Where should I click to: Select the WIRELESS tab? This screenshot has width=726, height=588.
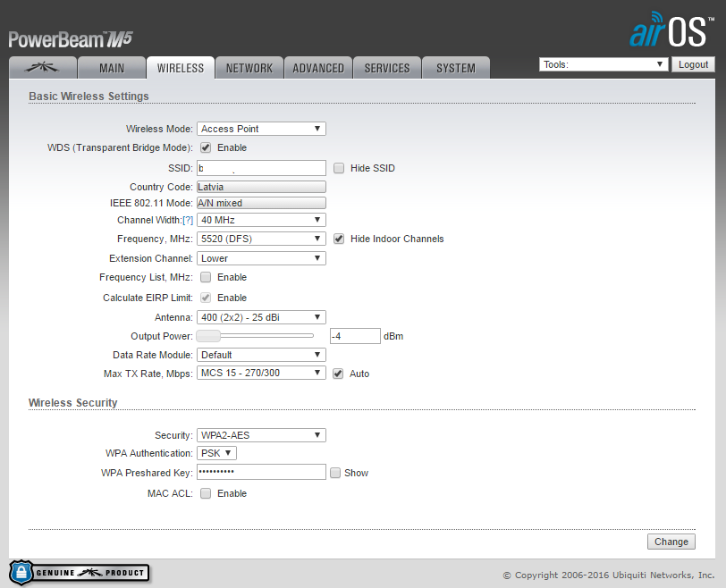(181, 68)
